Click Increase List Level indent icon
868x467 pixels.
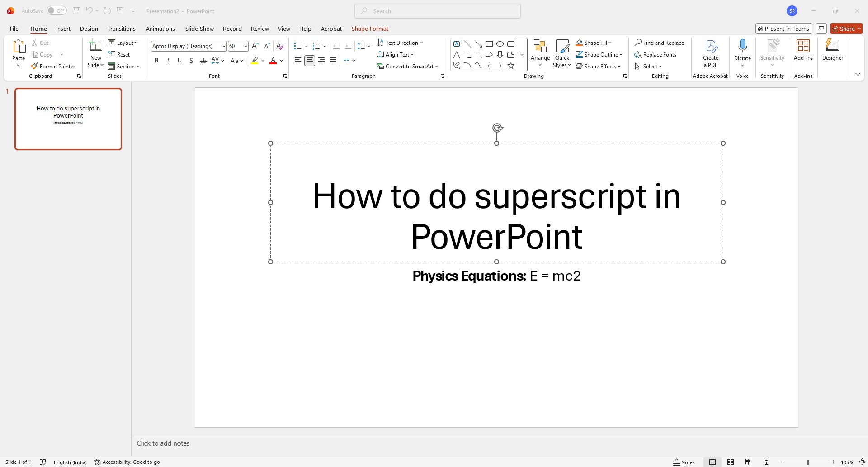(x=348, y=46)
